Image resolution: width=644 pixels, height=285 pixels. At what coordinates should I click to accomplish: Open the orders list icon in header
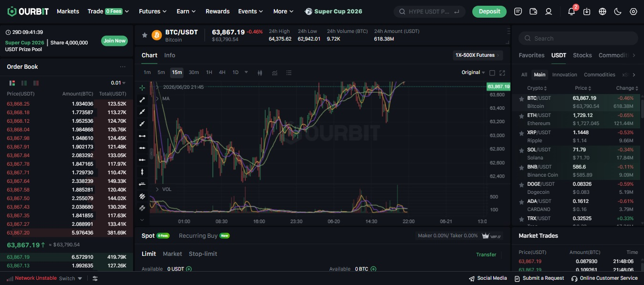tap(518, 11)
